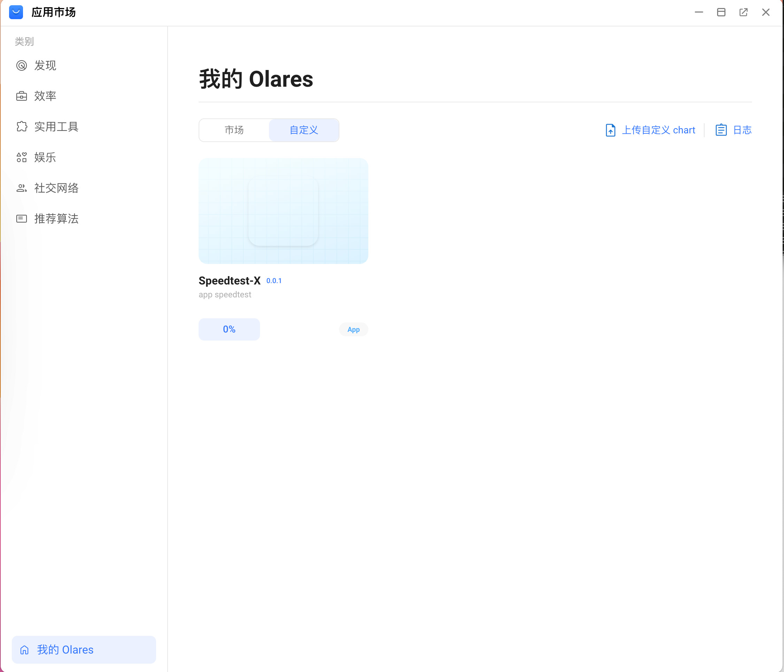
Task: Click the Speedtest-X app title
Action: [x=229, y=281]
